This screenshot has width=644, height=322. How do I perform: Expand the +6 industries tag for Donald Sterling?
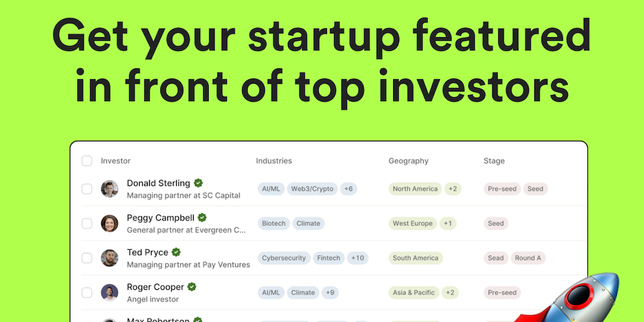348,189
